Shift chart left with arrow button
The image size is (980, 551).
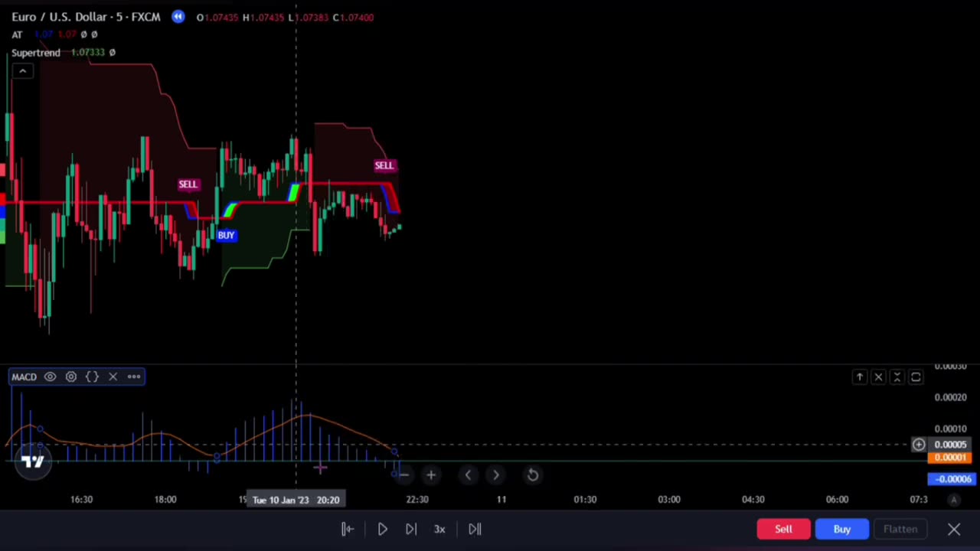click(x=468, y=475)
